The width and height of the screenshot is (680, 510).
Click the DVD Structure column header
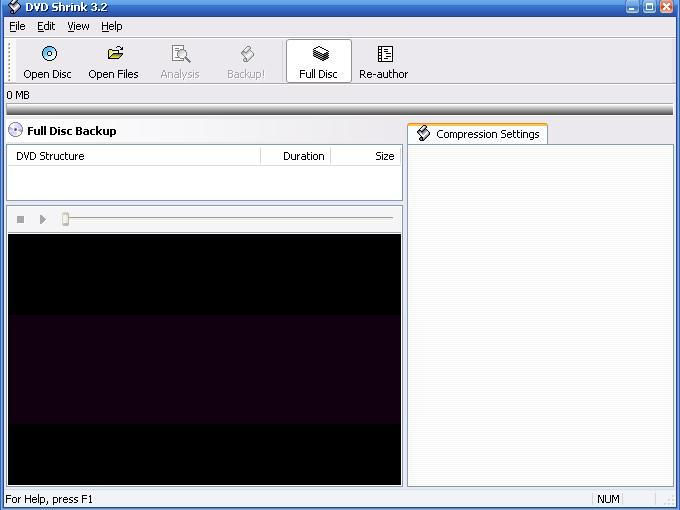click(134, 156)
